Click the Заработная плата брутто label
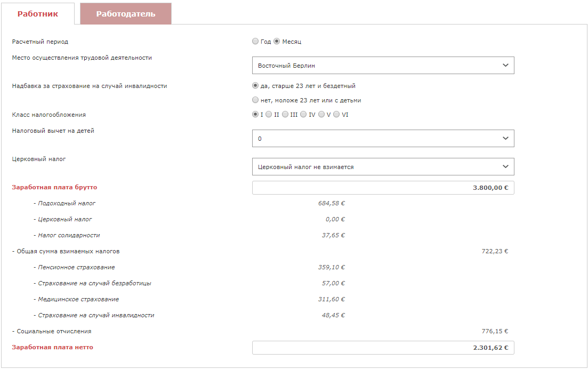 pyautogui.click(x=54, y=187)
